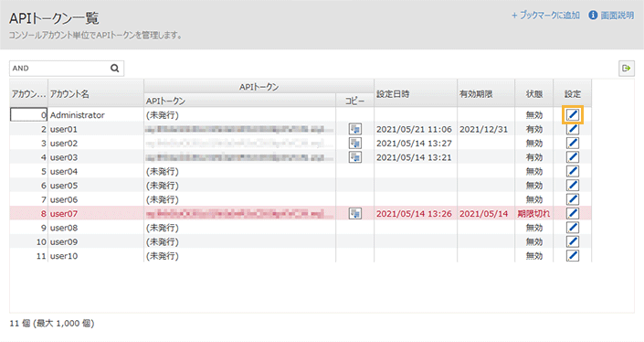Select the user09 account name cell

coord(96,241)
